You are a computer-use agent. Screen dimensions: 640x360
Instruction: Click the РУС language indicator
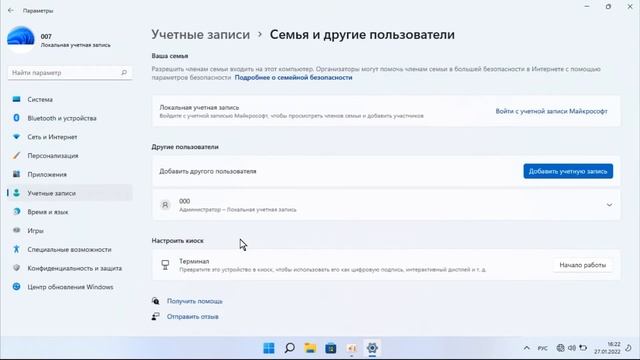(542, 348)
